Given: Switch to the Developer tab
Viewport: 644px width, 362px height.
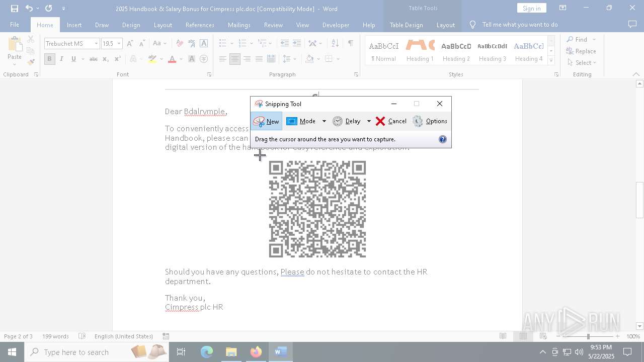Looking at the screenshot, I should [336, 25].
